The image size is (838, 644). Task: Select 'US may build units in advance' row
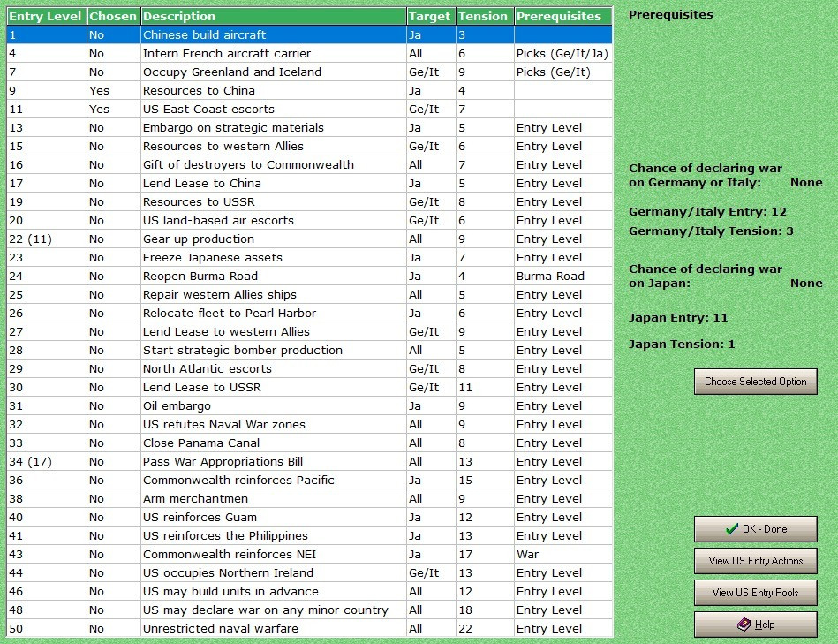309,591
